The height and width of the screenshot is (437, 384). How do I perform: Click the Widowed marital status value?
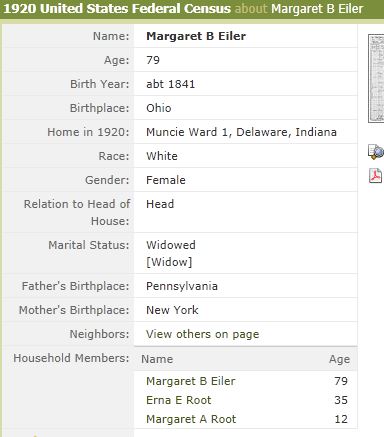tap(171, 245)
